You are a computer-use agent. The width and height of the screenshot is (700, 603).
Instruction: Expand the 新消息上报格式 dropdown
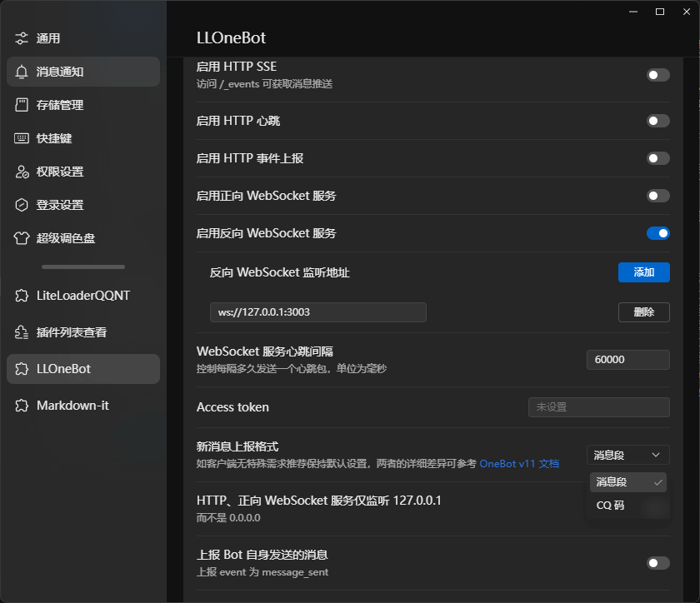628,456
